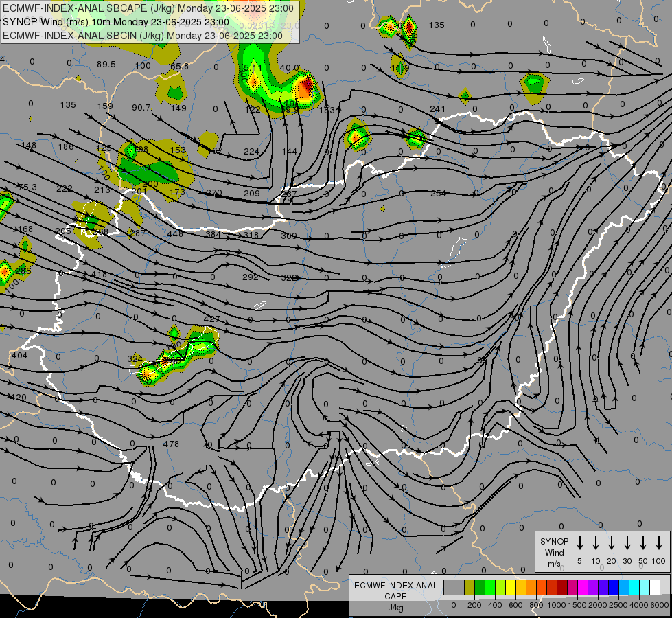Click the 254 value on the map
This screenshot has height=618, width=672.
(x=438, y=194)
